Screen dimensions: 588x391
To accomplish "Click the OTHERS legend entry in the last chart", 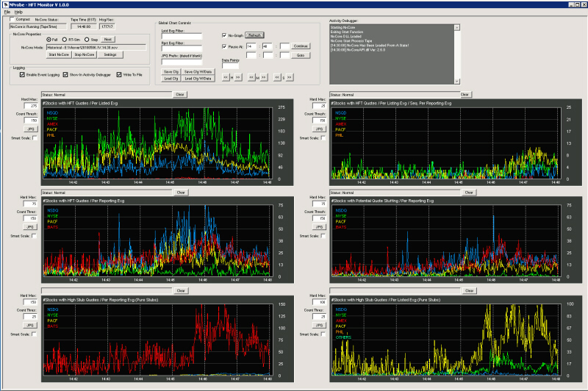I will click(x=343, y=337).
